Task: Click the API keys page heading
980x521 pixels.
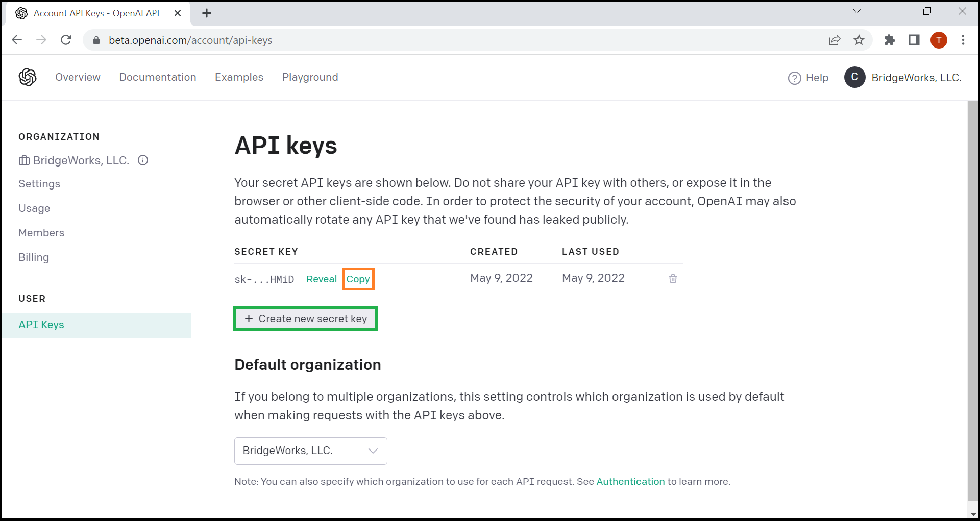Action: tap(286, 146)
